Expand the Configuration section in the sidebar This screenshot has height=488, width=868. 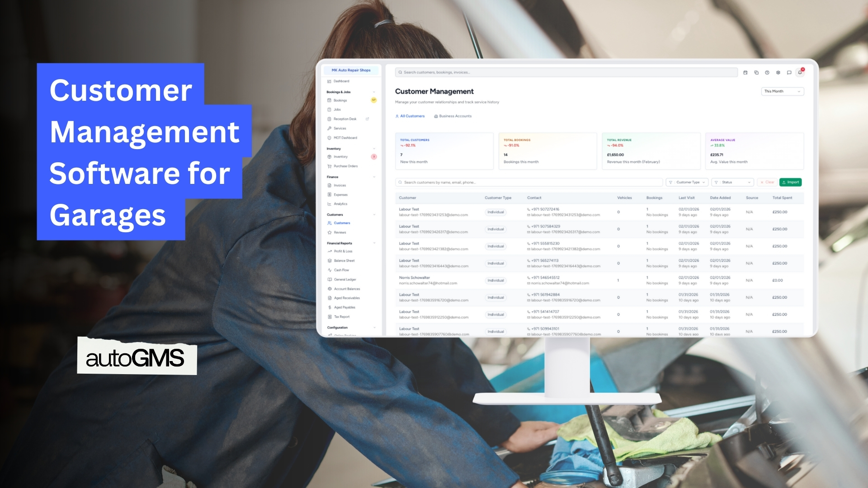[374, 327]
